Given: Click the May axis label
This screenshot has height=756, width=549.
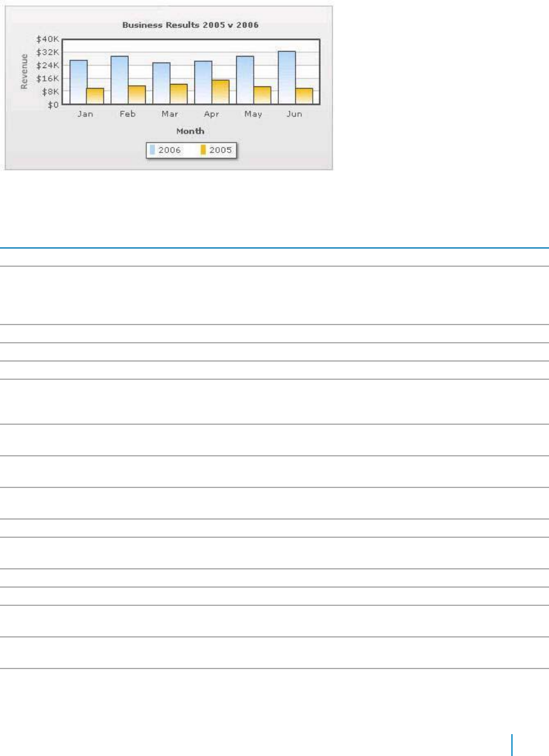Looking at the screenshot, I should [x=253, y=114].
